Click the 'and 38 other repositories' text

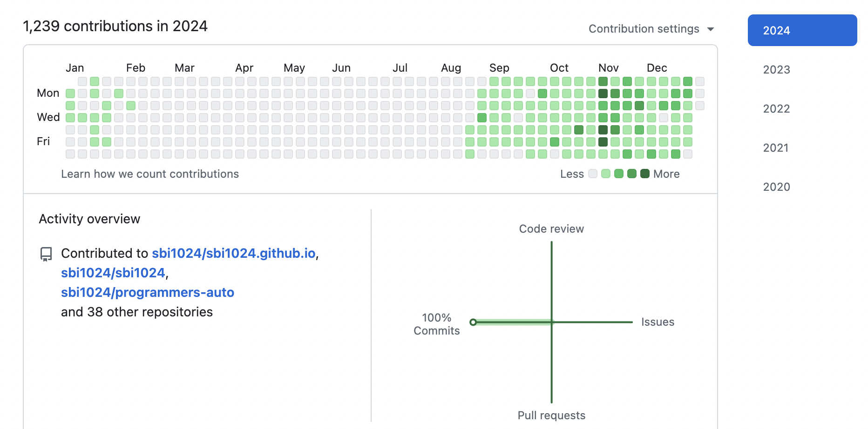(x=137, y=312)
